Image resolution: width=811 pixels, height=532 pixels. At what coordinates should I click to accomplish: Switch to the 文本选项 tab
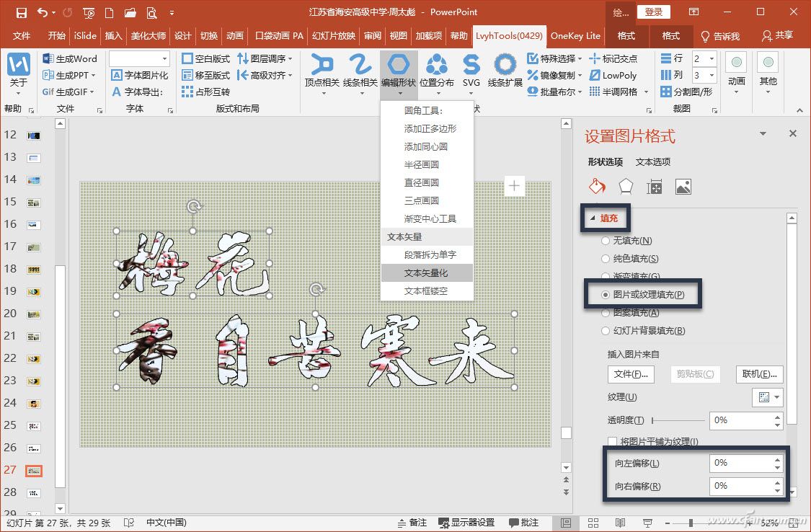tap(652, 162)
